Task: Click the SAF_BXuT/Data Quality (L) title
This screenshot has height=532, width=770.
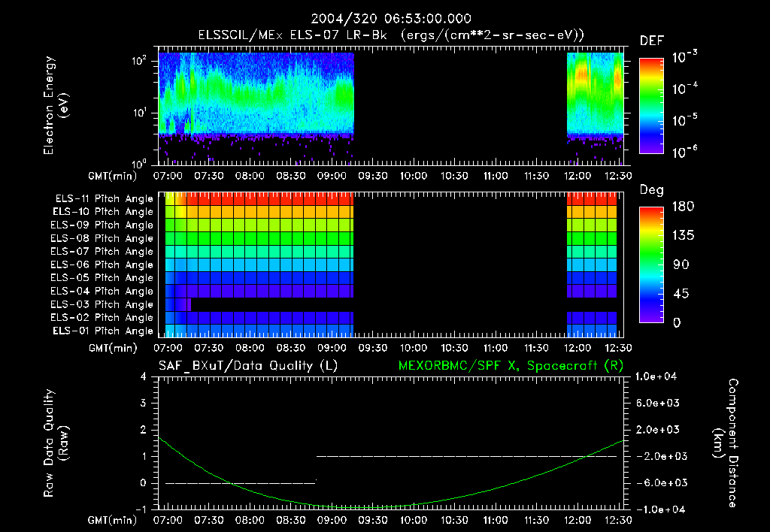Action: [248, 366]
